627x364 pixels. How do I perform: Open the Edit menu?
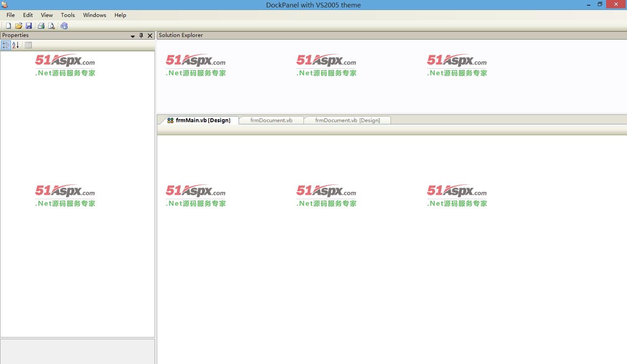tap(28, 15)
